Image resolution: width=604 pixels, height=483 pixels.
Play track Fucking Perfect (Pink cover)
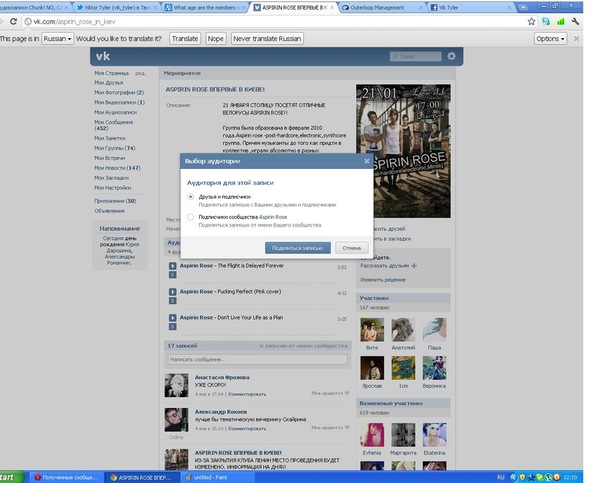click(x=173, y=292)
